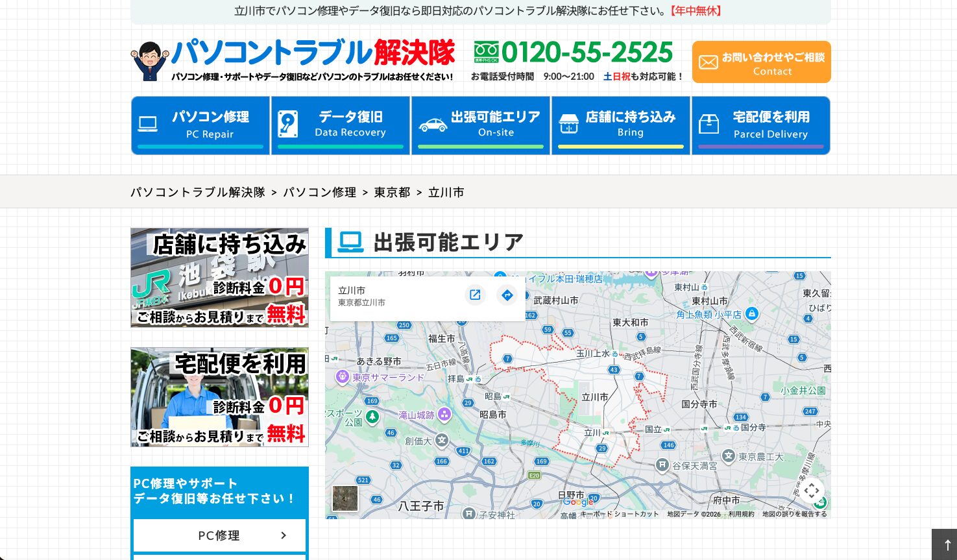Click the storefront icon for Bring option
This screenshot has height=560, width=957.
(570, 123)
